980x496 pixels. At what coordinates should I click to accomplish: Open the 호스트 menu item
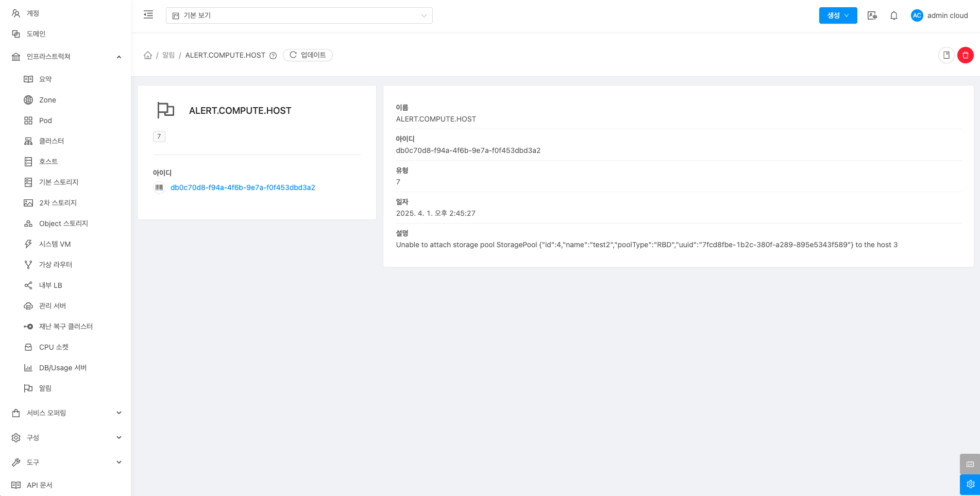click(48, 161)
